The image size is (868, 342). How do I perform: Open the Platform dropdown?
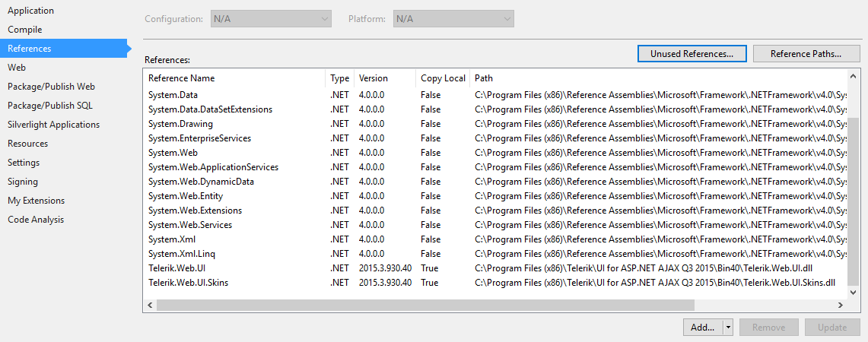[x=453, y=18]
